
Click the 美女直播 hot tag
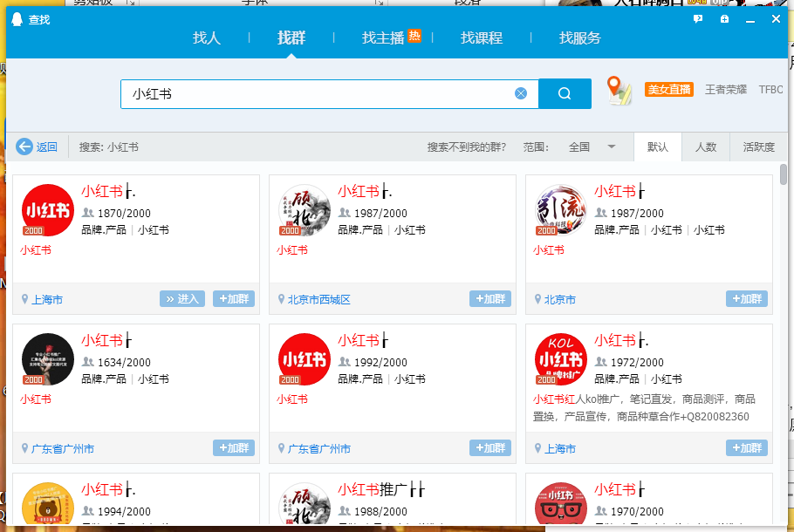pos(669,90)
